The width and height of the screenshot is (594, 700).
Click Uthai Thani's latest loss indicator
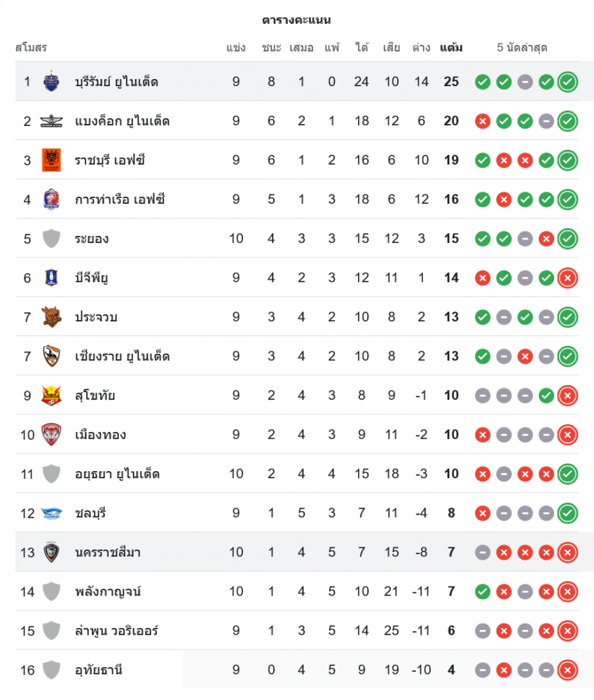pos(567,670)
